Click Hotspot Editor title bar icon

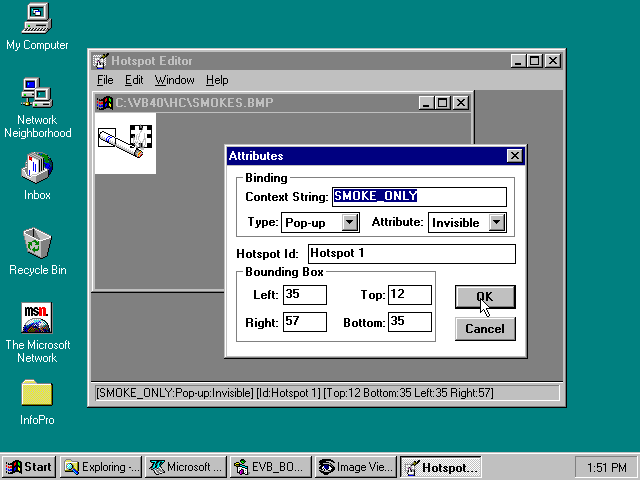(101, 61)
